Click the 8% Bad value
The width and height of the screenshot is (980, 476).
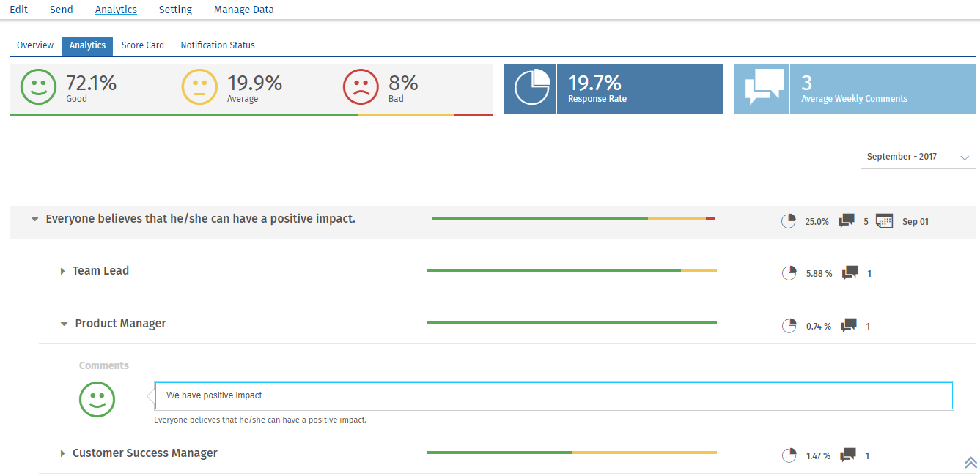tap(403, 83)
